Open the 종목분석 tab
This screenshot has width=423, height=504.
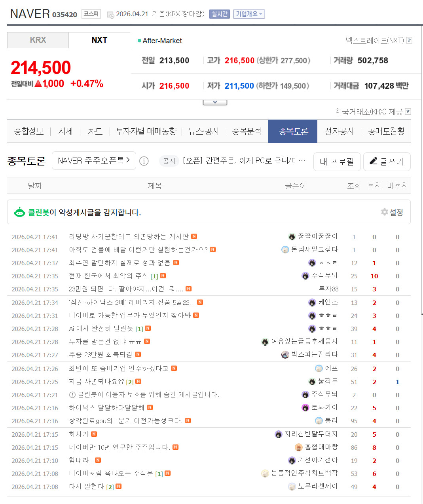tap(247, 131)
